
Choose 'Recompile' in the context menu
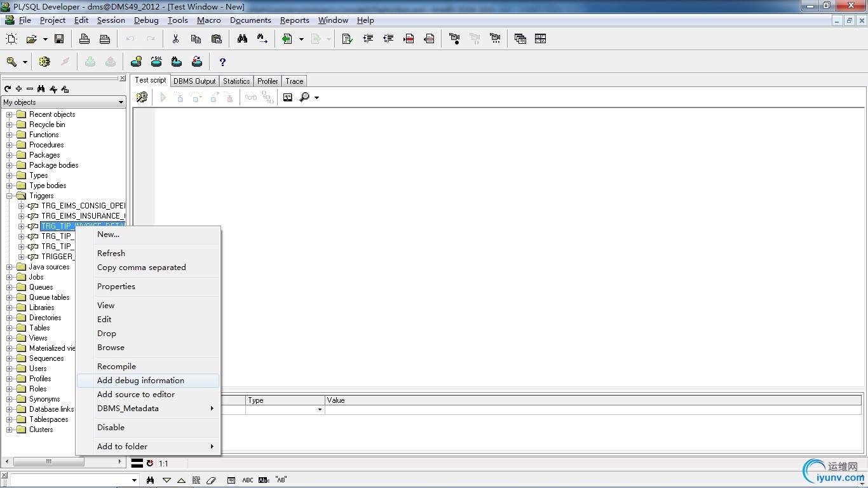pos(148,367)
